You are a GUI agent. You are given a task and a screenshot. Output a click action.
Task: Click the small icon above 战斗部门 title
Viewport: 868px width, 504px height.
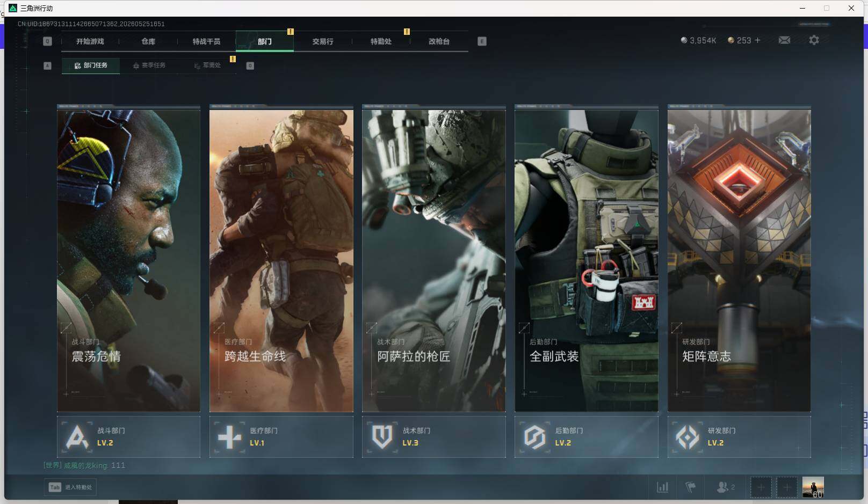tap(66, 327)
